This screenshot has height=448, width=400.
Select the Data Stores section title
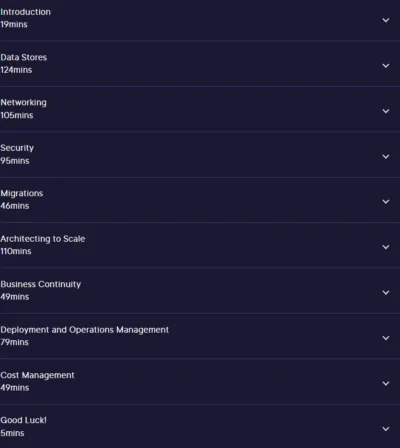pos(24,57)
